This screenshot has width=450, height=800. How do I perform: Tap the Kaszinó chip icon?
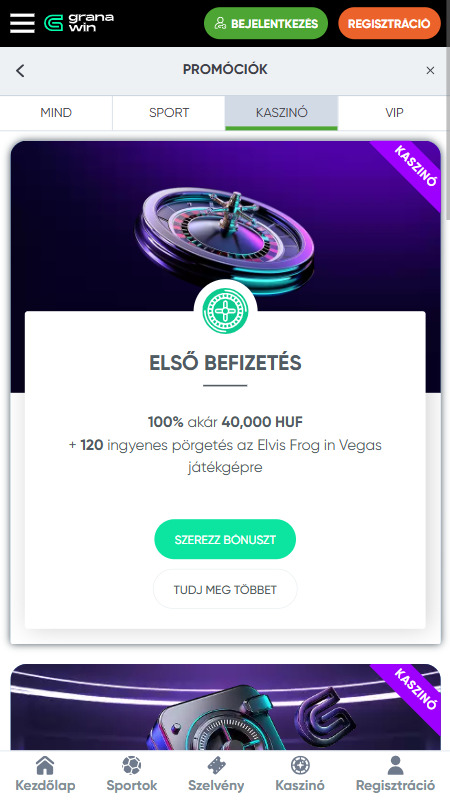click(x=300, y=765)
